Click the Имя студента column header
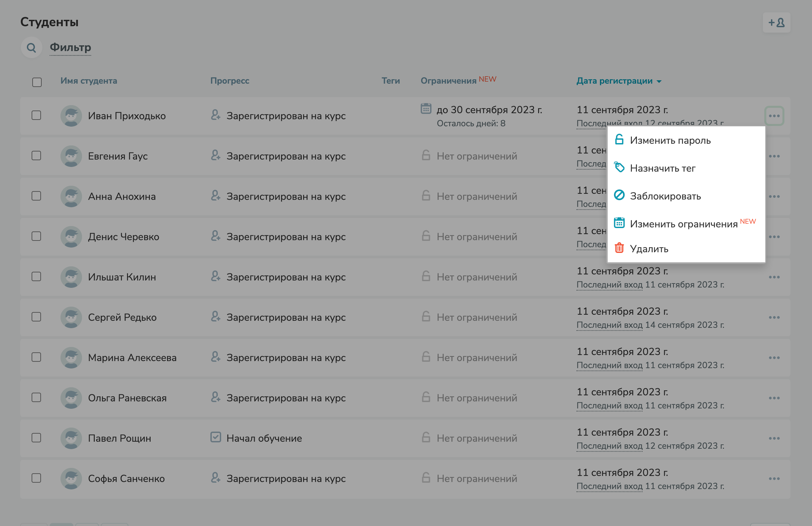 point(89,81)
